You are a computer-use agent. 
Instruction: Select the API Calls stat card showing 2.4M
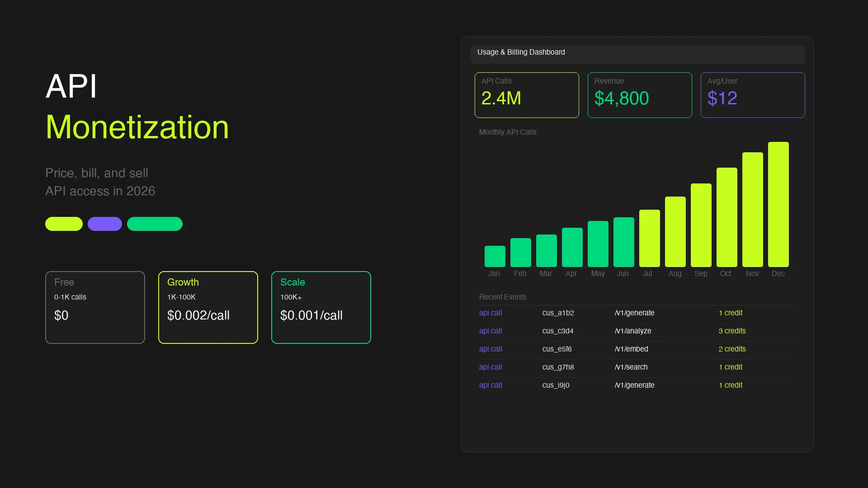526,95
